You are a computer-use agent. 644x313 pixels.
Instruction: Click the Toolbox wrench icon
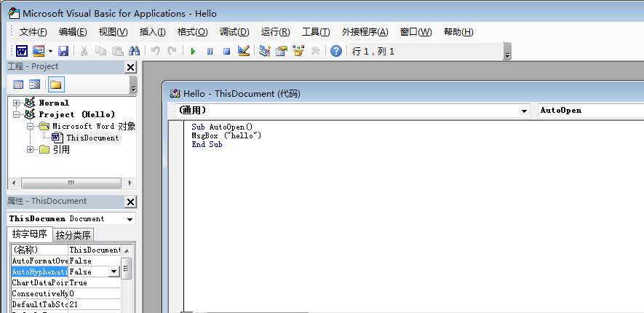click(x=315, y=52)
